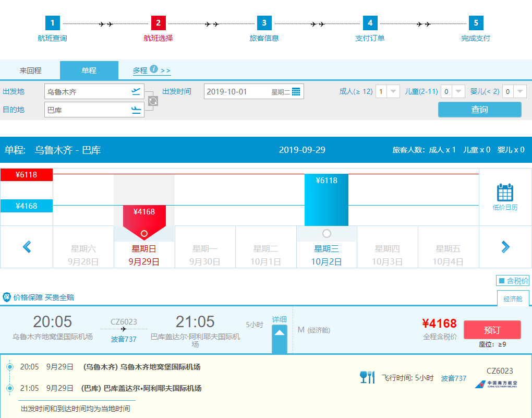Click the multi-trip info icon
532x418 pixels.
point(154,69)
